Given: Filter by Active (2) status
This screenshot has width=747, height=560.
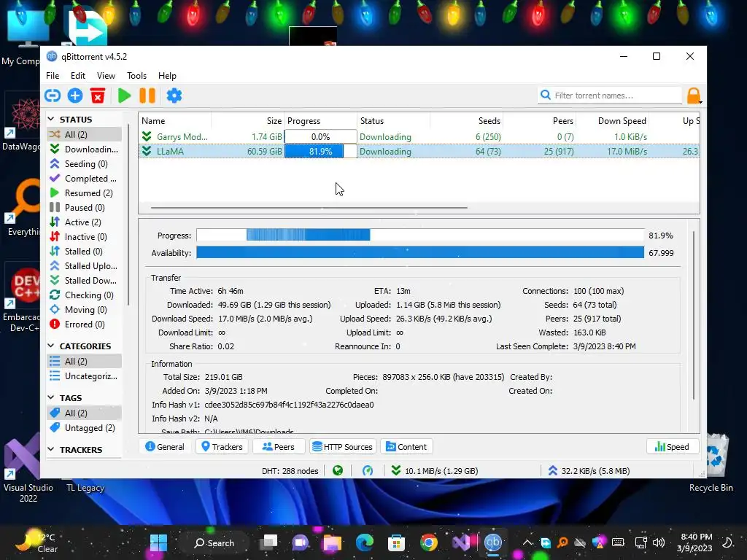Looking at the screenshot, I should pos(85,222).
